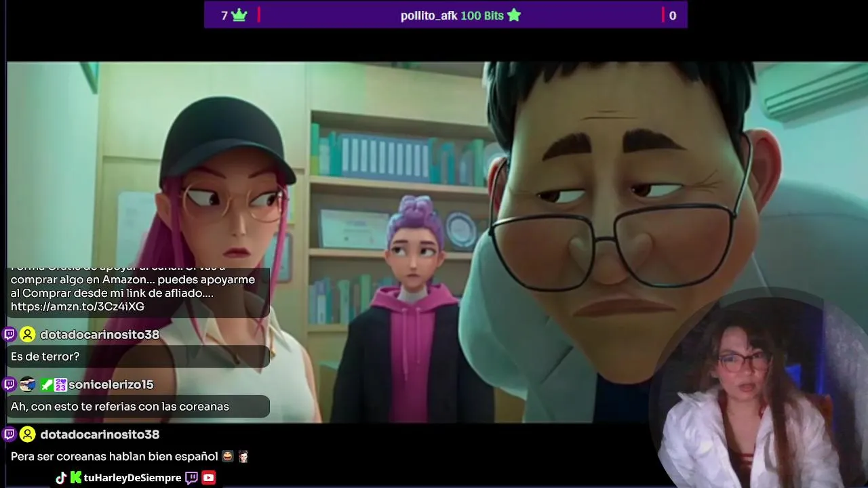Click the red YouTube icon in the bottom bar

tap(208, 478)
